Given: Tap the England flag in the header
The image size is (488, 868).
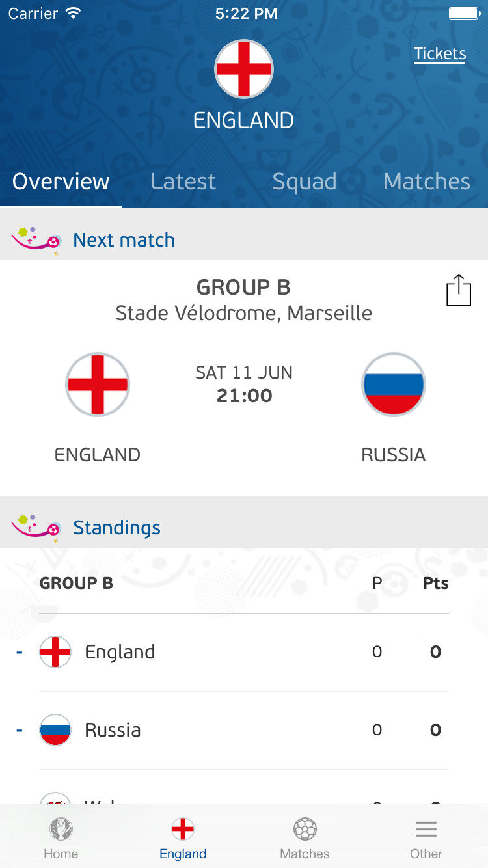Looking at the screenshot, I should point(244,70).
